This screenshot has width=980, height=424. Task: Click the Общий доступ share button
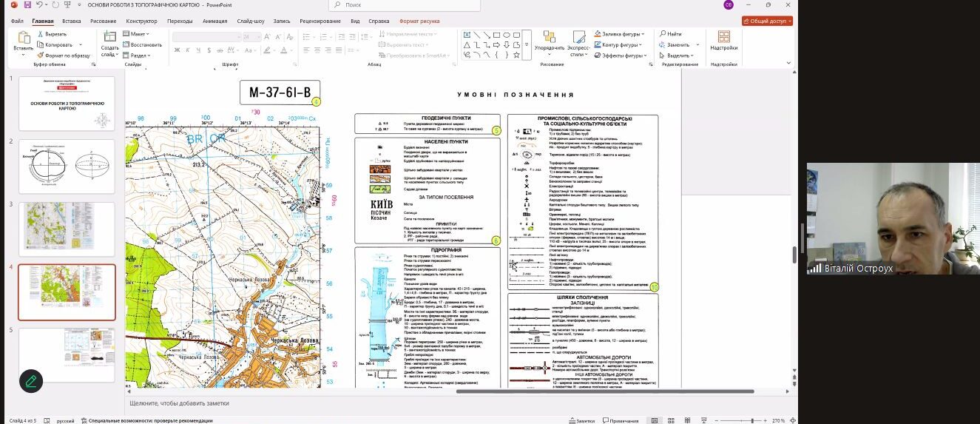767,21
